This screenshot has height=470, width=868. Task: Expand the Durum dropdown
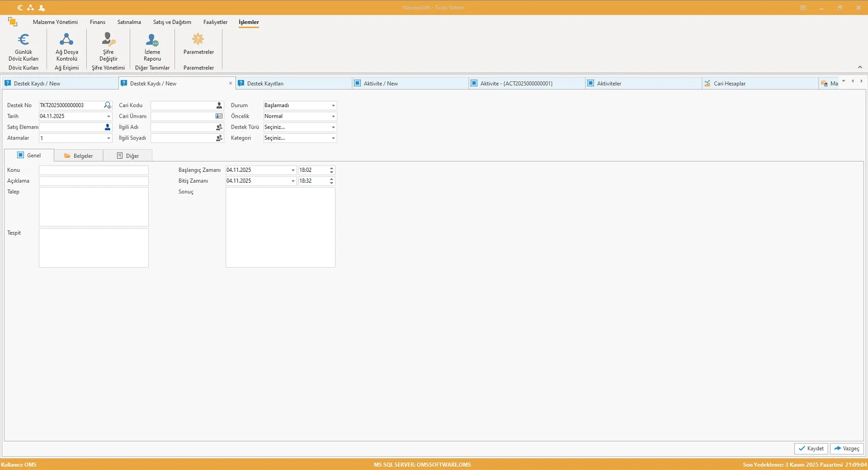(333, 106)
